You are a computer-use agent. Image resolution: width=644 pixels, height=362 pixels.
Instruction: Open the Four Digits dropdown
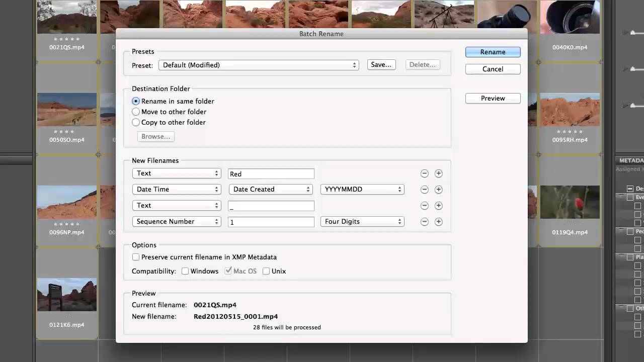coord(362,222)
